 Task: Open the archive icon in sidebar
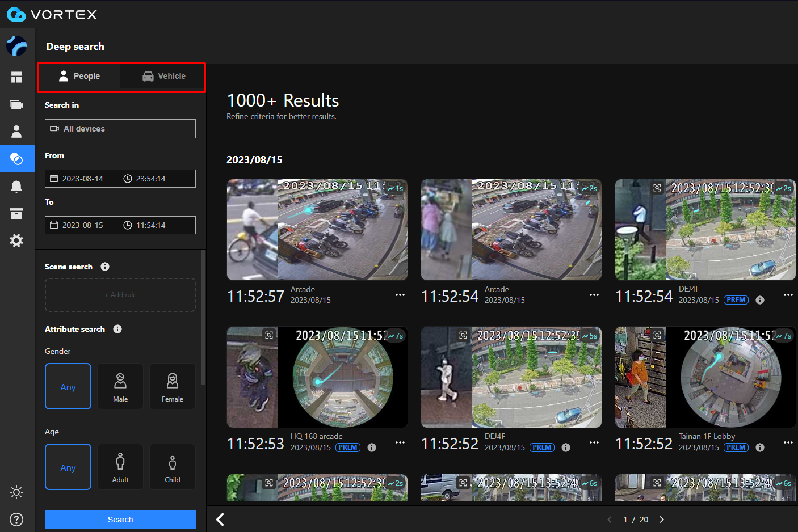tap(16, 213)
